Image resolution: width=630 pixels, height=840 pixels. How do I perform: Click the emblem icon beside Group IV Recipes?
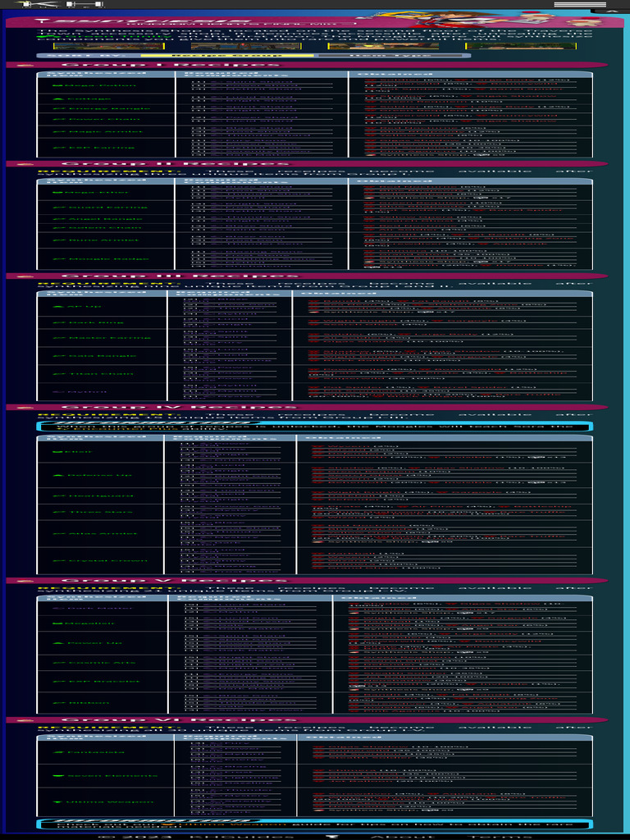(x=23, y=407)
